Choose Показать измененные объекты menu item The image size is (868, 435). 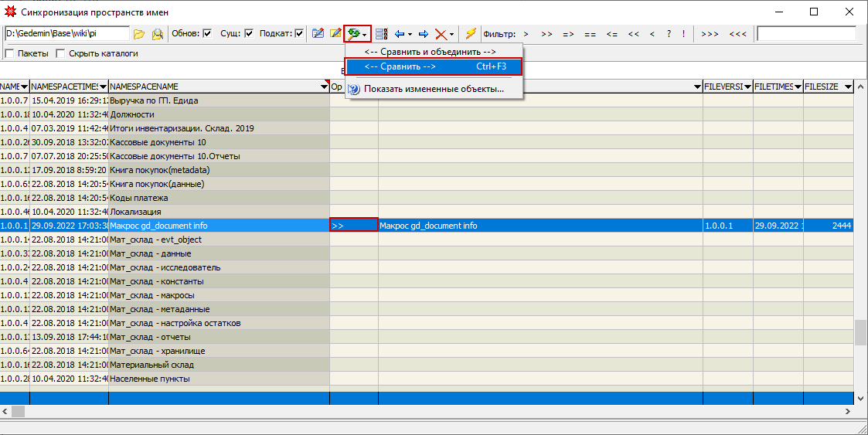coord(434,89)
